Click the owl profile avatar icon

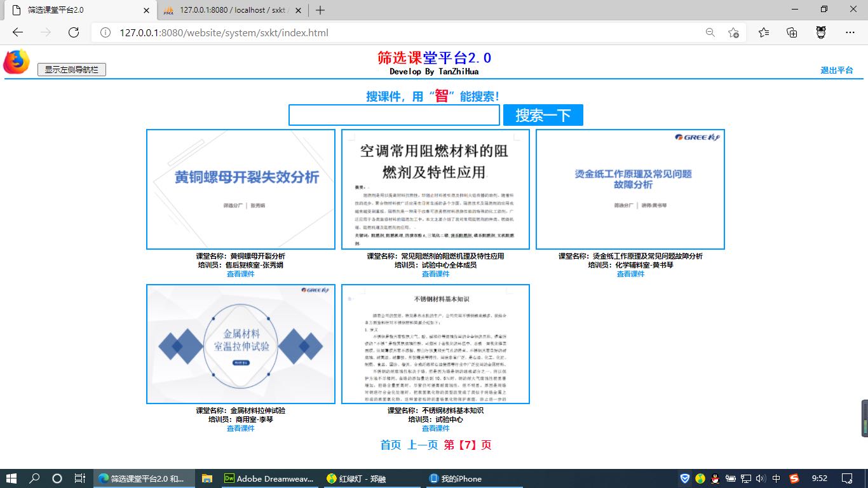820,32
